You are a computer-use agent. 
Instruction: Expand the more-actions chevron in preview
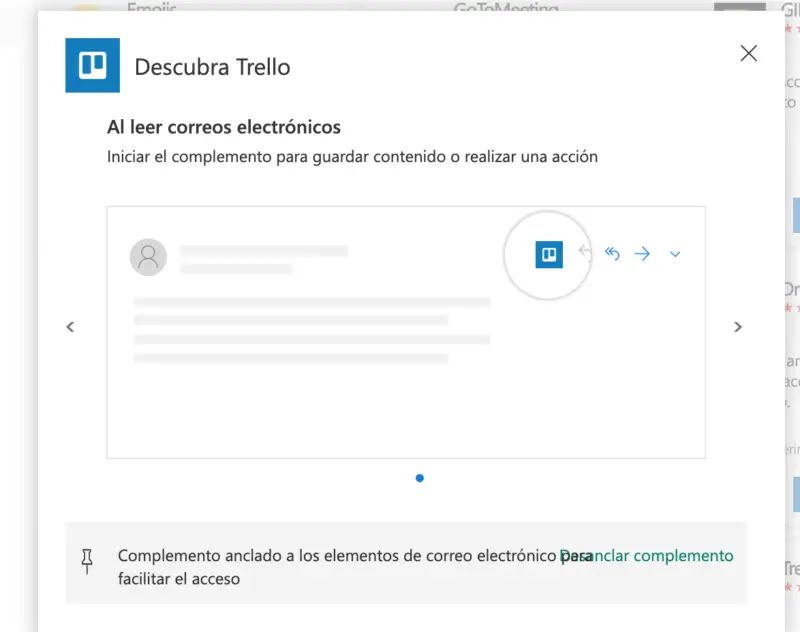click(675, 254)
